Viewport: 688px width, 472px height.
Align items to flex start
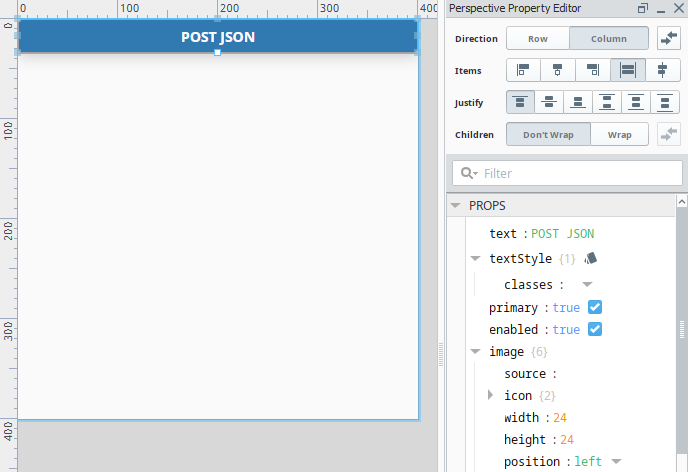coord(523,71)
